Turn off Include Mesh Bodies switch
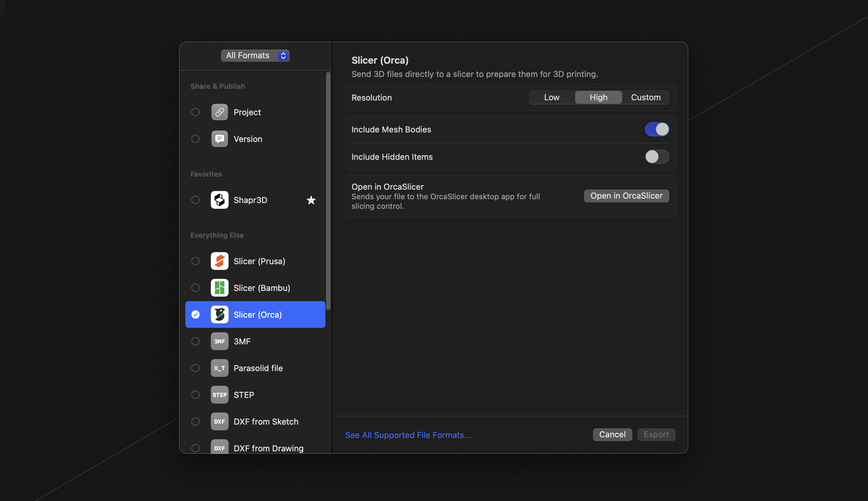Image resolution: width=868 pixels, height=501 pixels. click(657, 129)
